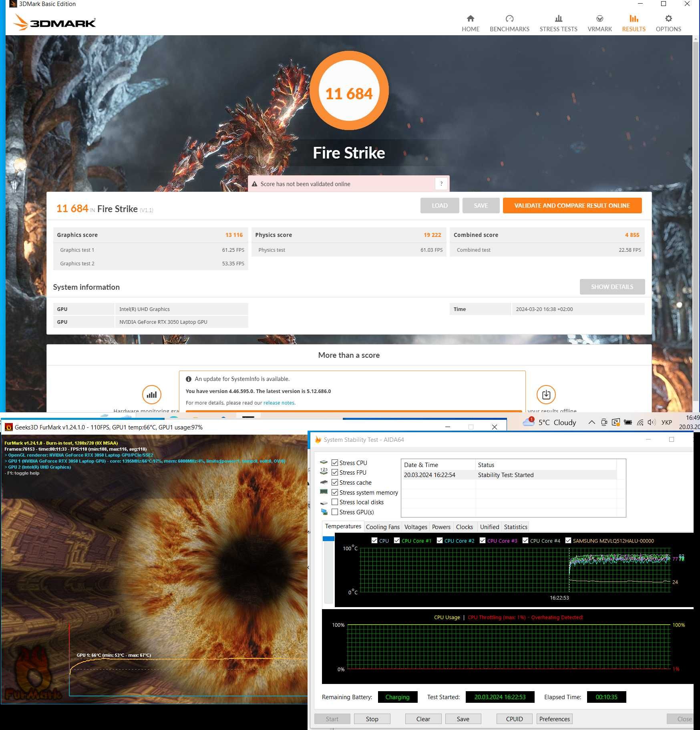
Task: Click the orange 11 684 score circle
Action: click(x=349, y=90)
